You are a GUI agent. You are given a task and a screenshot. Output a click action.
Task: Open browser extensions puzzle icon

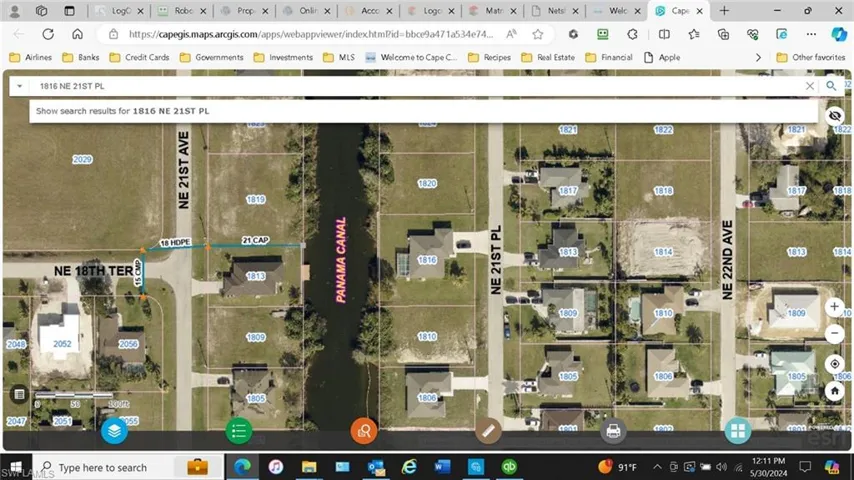[x=632, y=34]
